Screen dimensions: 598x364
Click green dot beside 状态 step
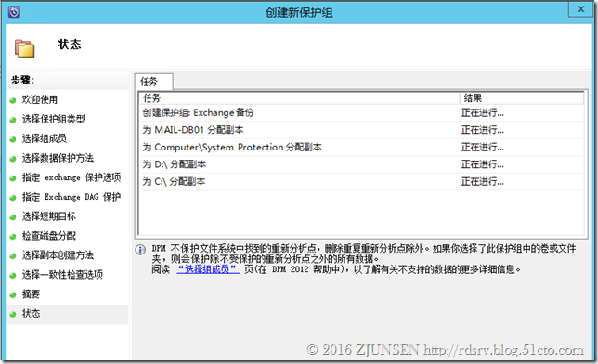pyautogui.click(x=13, y=314)
